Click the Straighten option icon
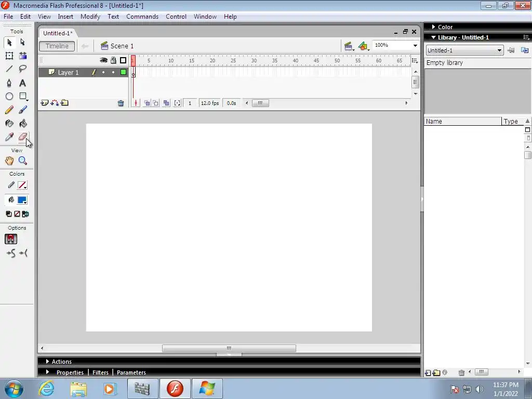This screenshot has width=532, height=399. [x=23, y=253]
